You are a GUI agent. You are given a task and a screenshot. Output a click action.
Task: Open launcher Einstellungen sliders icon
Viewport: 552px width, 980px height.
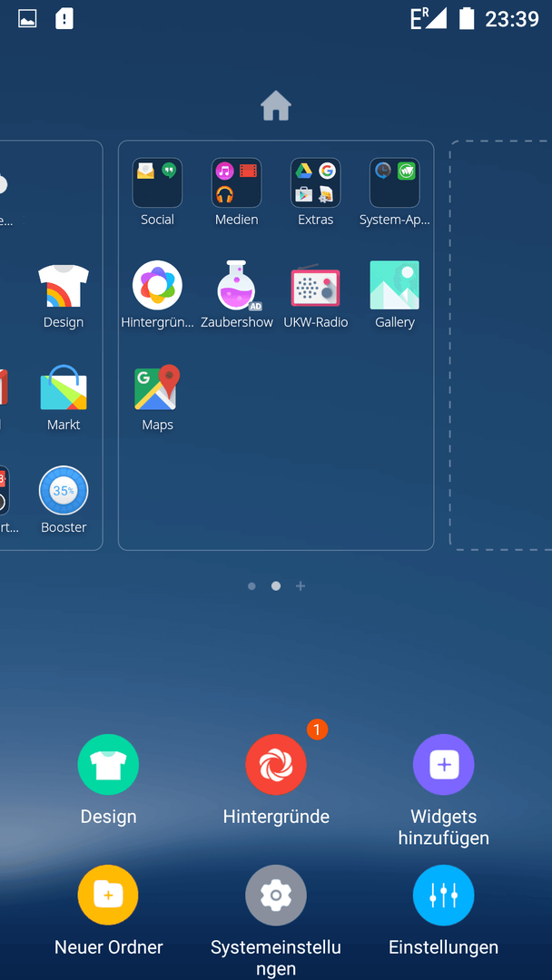pos(443,895)
